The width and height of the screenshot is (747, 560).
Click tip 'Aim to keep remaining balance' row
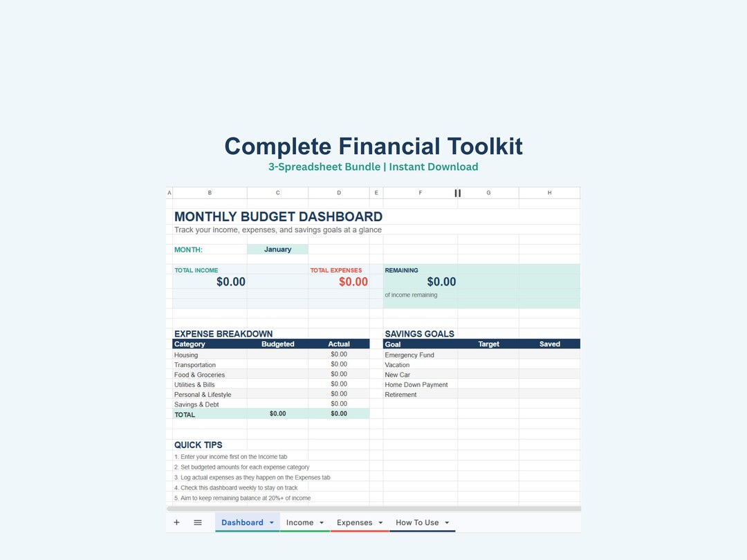pyautogui.click(x=243, y=498)
